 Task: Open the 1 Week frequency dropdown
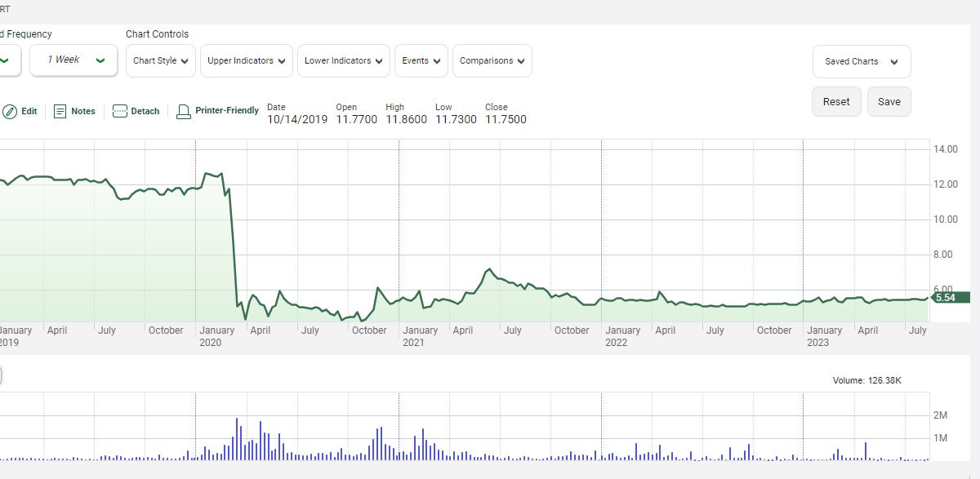pos(72,60)
